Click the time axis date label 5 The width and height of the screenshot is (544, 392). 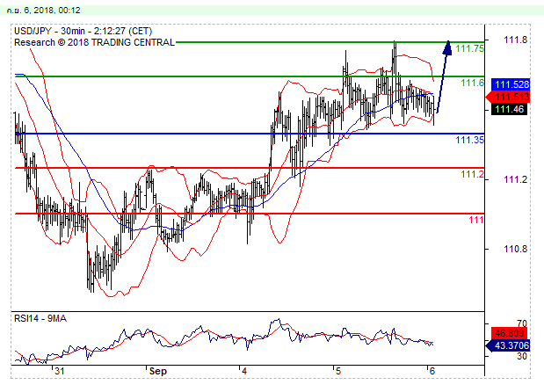pos(338,371)
